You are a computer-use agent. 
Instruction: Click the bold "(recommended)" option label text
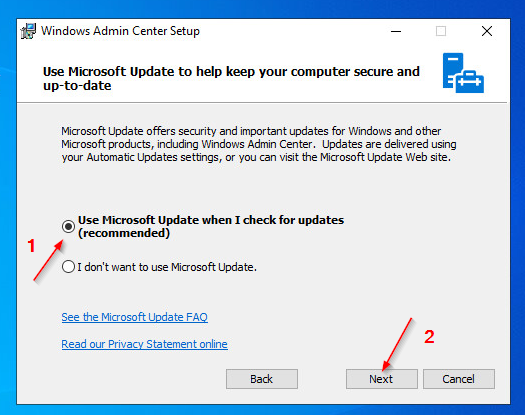124,233
